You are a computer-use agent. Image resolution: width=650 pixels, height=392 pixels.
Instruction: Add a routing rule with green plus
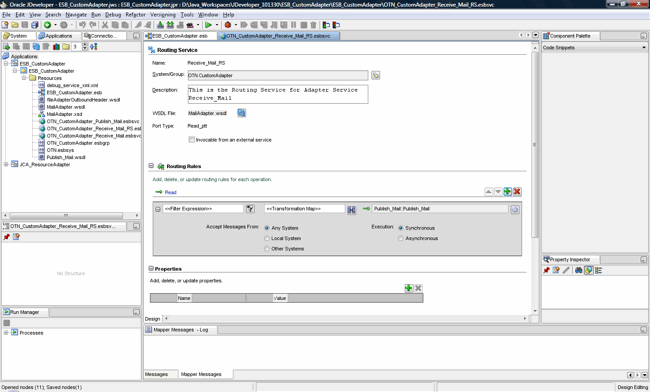(x=507, y=191)
